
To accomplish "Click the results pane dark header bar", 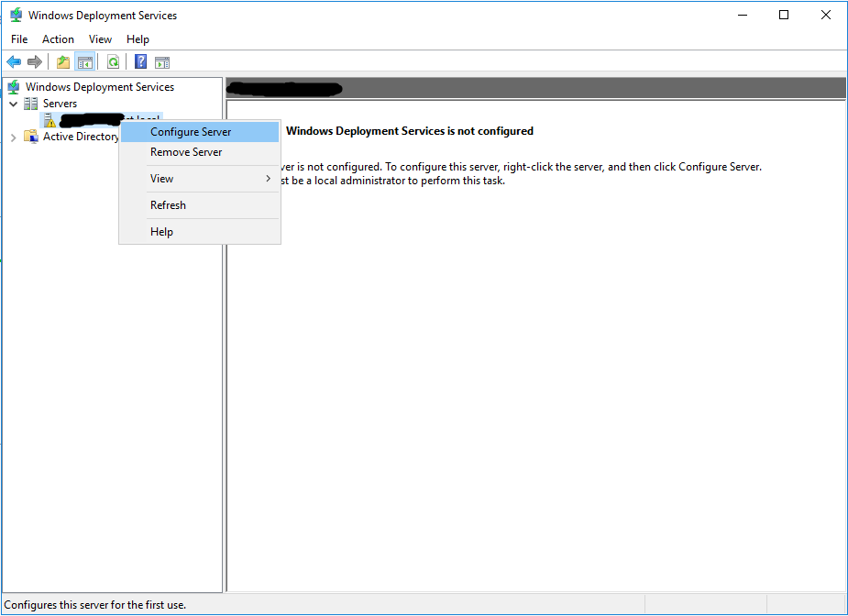I will pyautogui.click(x=536, y=88).
